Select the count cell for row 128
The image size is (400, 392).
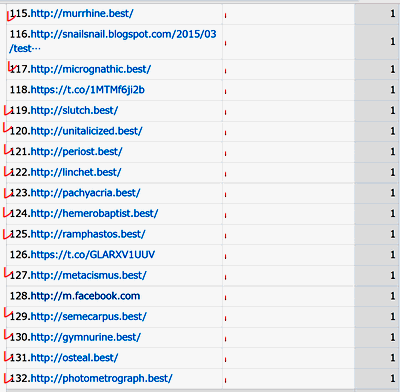point(377,296)
